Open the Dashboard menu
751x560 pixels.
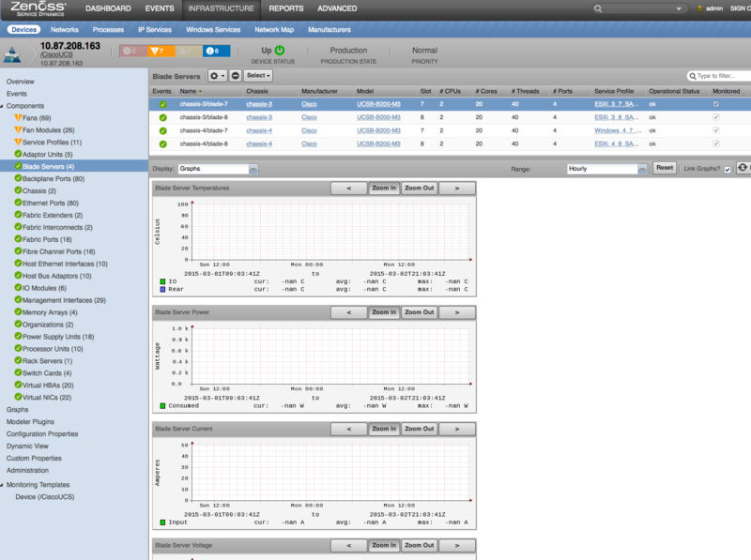point(108,8)
